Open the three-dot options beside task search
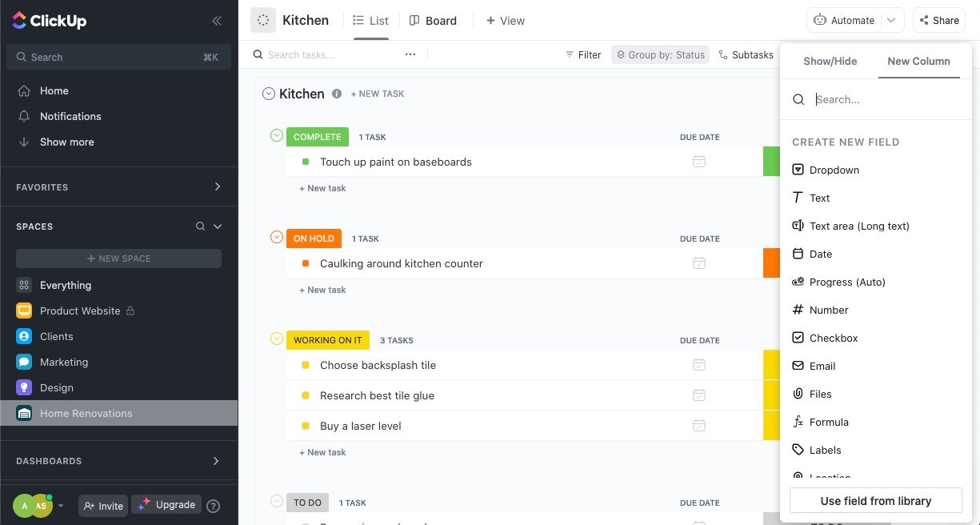 [x=410, y=54]
